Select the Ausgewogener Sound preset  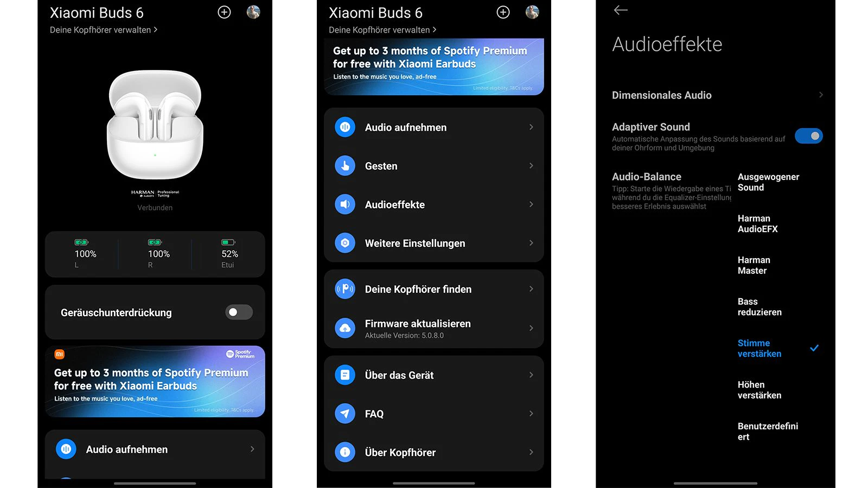pyautogui.click(x=768, y=182)
